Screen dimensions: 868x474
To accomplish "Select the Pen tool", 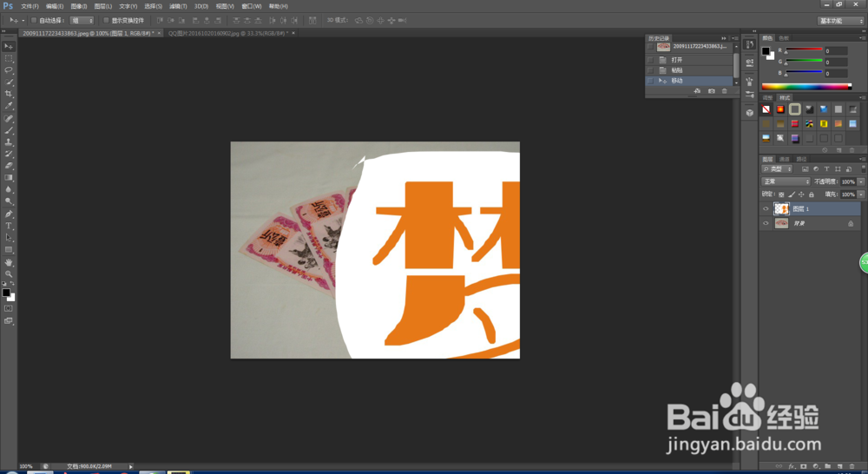I will [9, 214].
